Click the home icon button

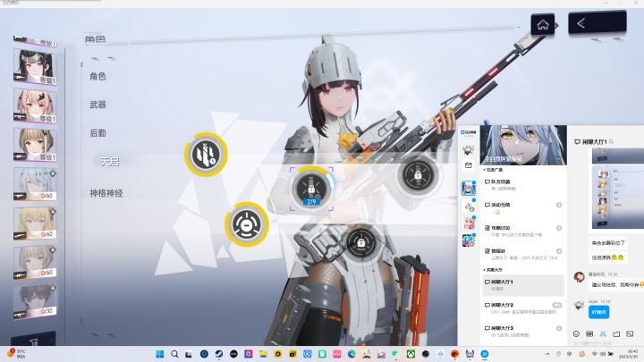[543, 25]
